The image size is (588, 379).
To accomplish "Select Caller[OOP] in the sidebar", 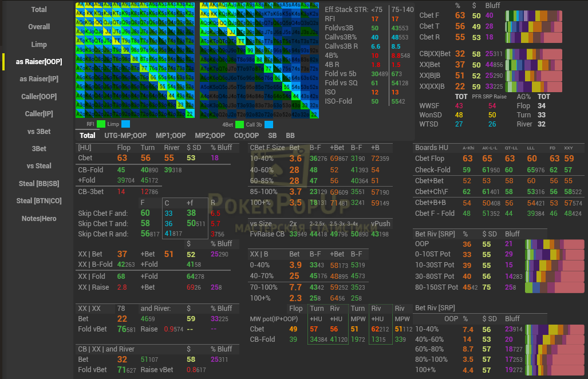I will 39,97.
